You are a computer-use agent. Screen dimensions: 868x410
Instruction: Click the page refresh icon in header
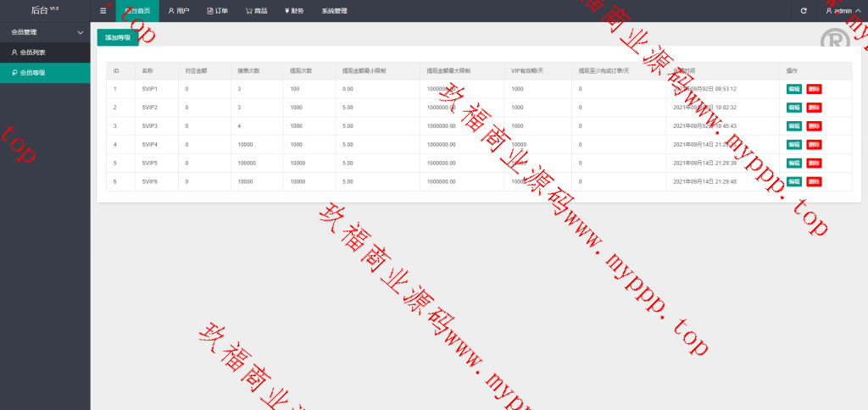coord(804,11)
